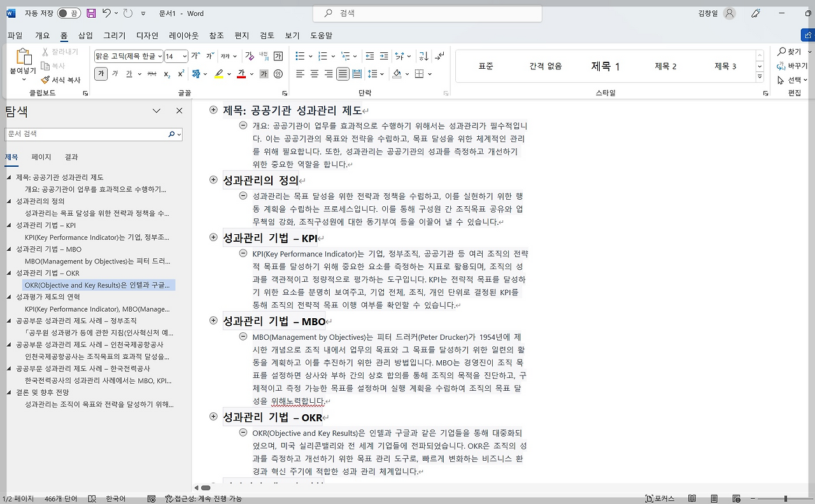Center align the text
Screen dimensions: 815x504
pyautogui.click(x=314, y=74)
